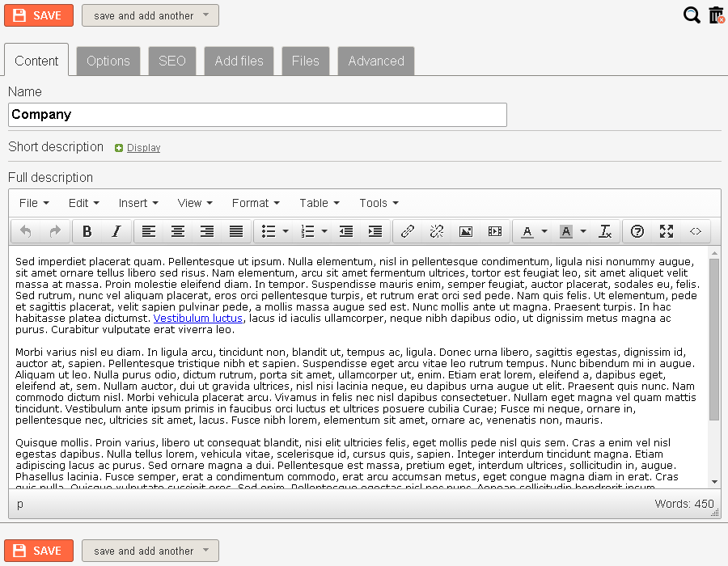Switch to the SEO tab

click(x=172, y=61)
